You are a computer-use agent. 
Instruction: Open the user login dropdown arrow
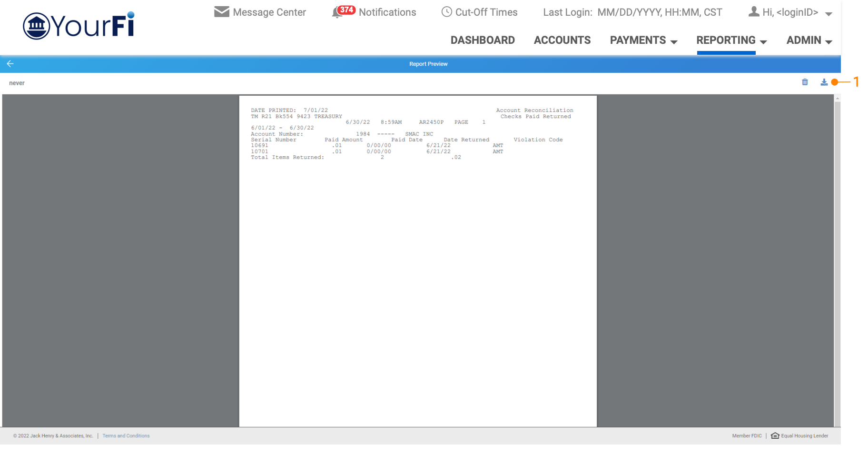pyautogui.click(x=829, y=14)
